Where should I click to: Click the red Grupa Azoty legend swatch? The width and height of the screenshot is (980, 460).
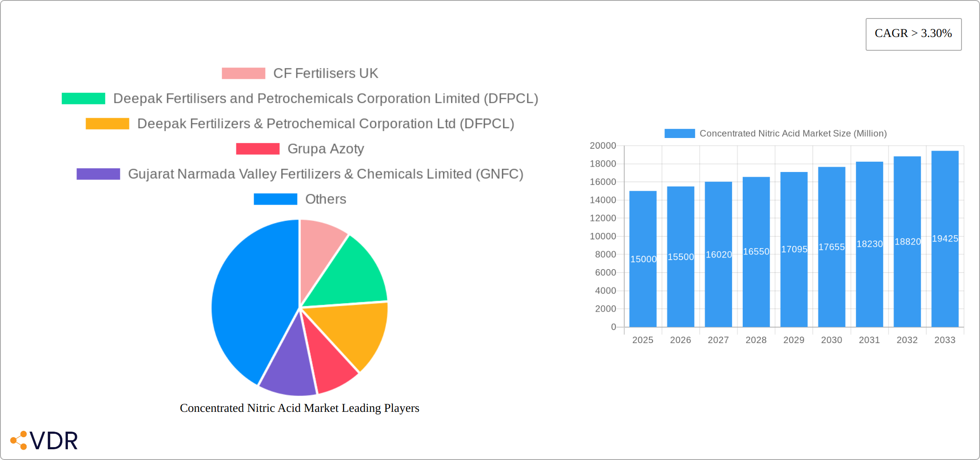(x=258, y=149)
